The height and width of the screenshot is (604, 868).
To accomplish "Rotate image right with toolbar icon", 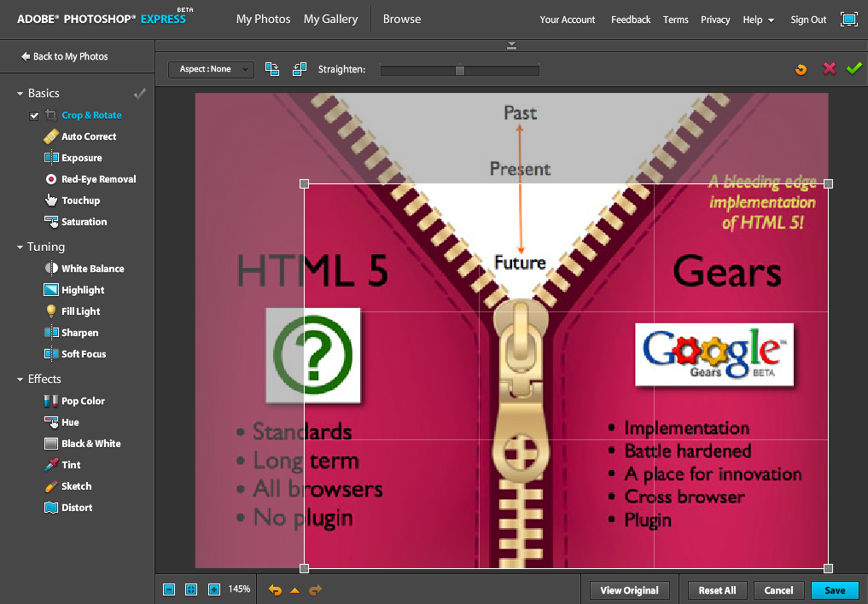I will [x=271, y=69].
